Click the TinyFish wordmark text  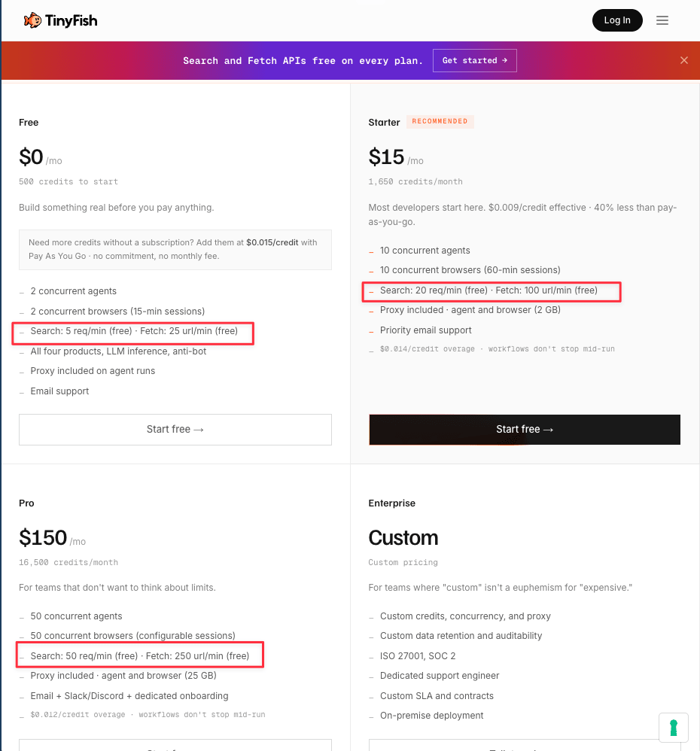[x=72, y=20]
